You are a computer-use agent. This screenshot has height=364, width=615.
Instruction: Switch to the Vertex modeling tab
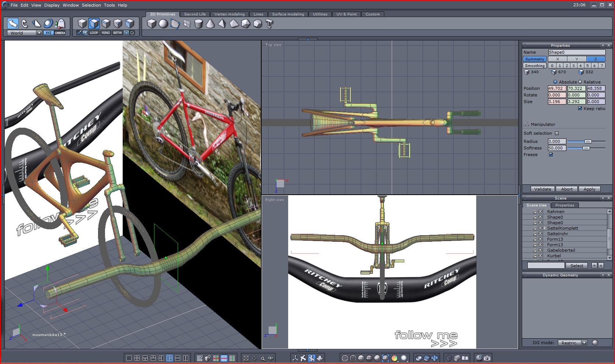[229, 14]
